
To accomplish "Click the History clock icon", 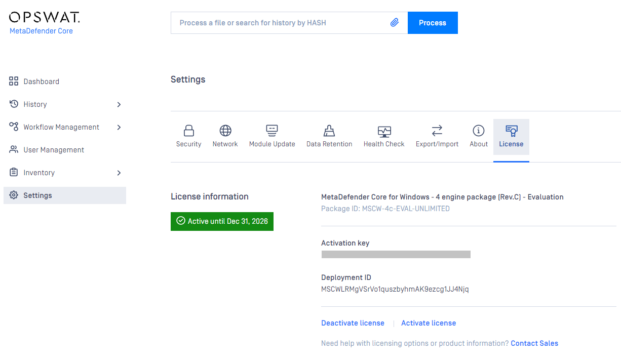I will point(14,104).
